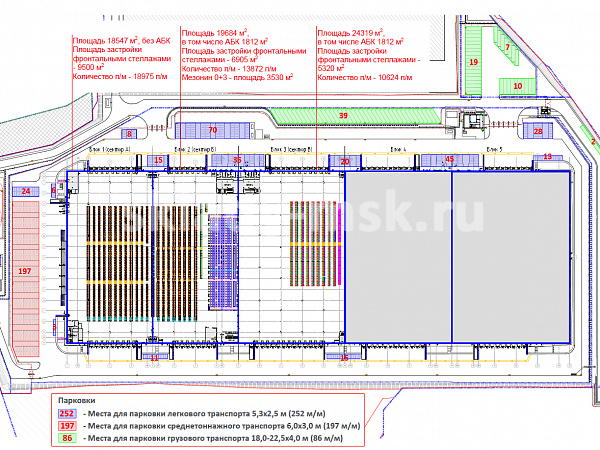Click the blue parking block labeled 8
This screenshot has width=600, height=450.
pyautogui.click(x=129, y=134)
